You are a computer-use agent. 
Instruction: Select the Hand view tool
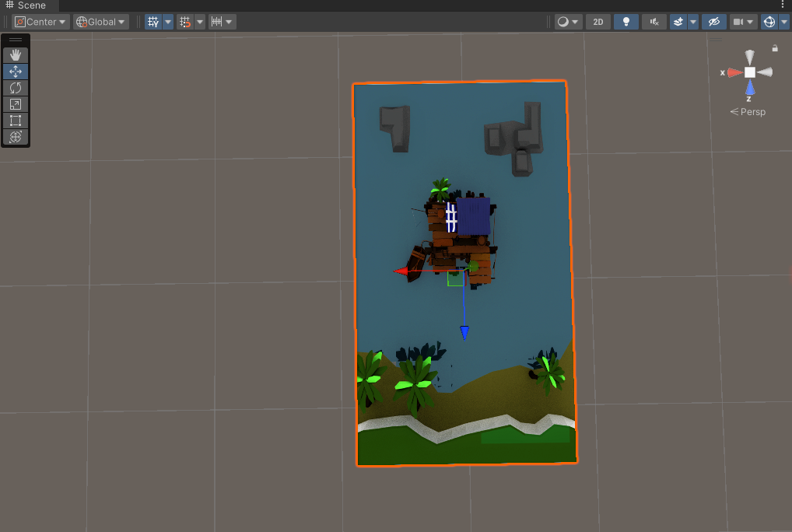16,54
